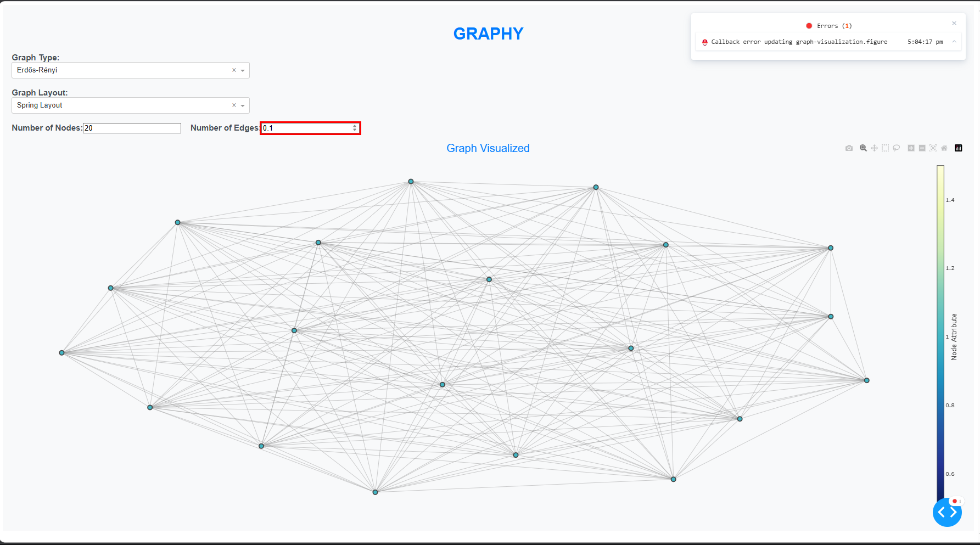980x545 pixels.
Task: Open the Dash debug menu blue button
Action: click(x=947, y=512)
